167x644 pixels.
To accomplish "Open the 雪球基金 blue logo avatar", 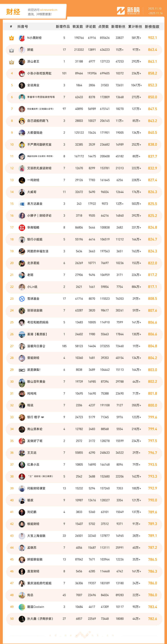I will tap(22, 299).
